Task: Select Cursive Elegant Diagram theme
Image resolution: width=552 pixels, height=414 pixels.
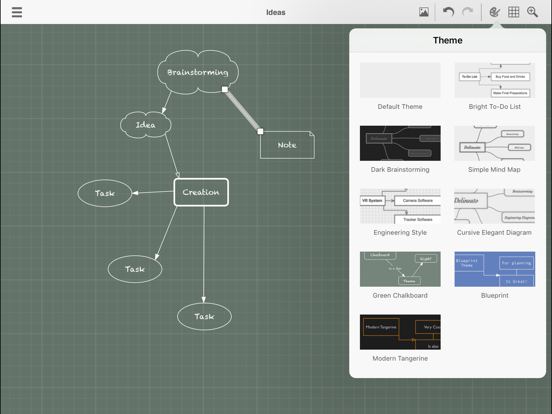Action: (x=495, y=206)
